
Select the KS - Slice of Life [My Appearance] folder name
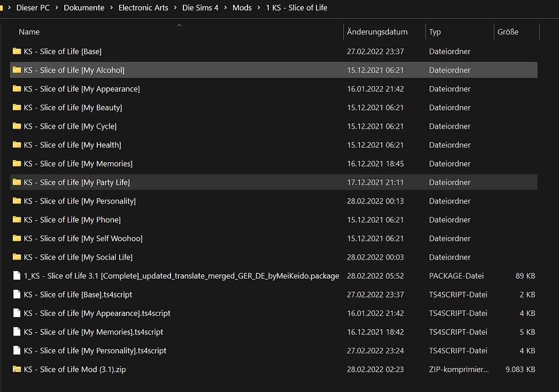tap(82, 89)
